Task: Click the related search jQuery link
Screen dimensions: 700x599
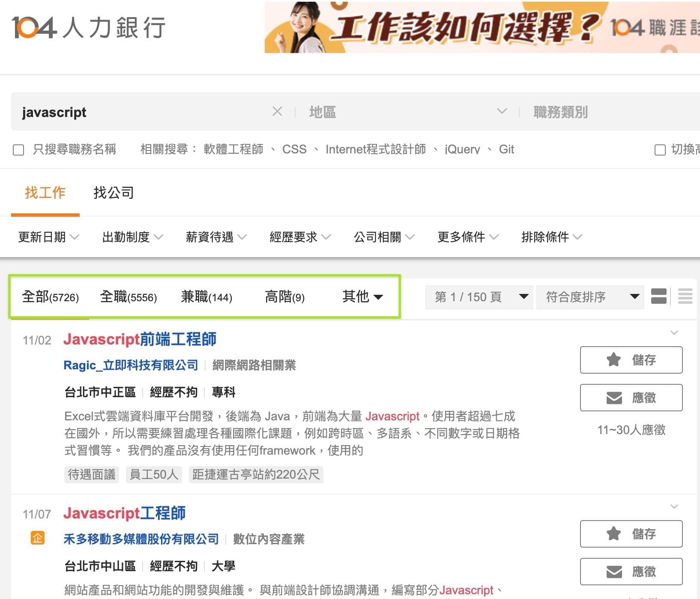Action: click(462, 150)
